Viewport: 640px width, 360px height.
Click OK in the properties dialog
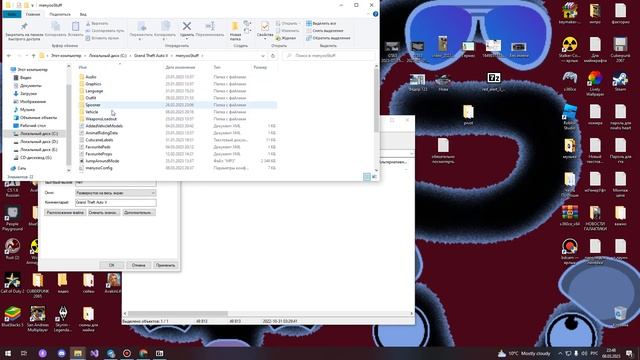click(x=111, y=265)
